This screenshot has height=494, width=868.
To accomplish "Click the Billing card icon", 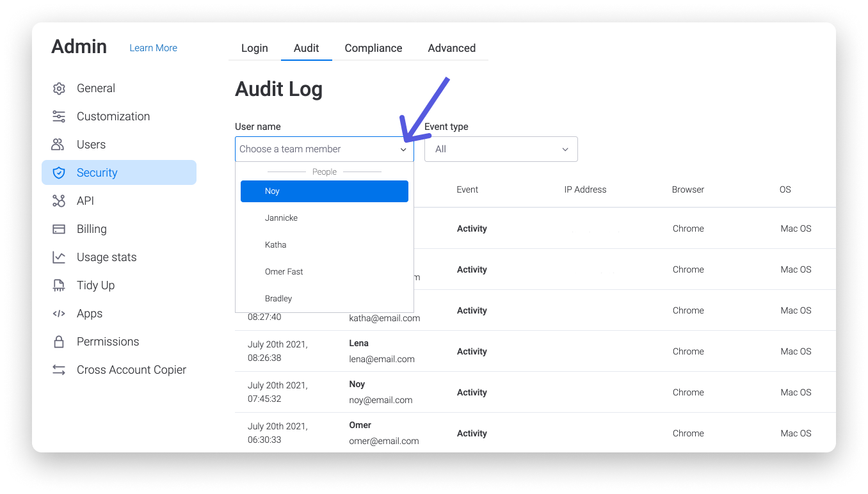I will [59, 229].
